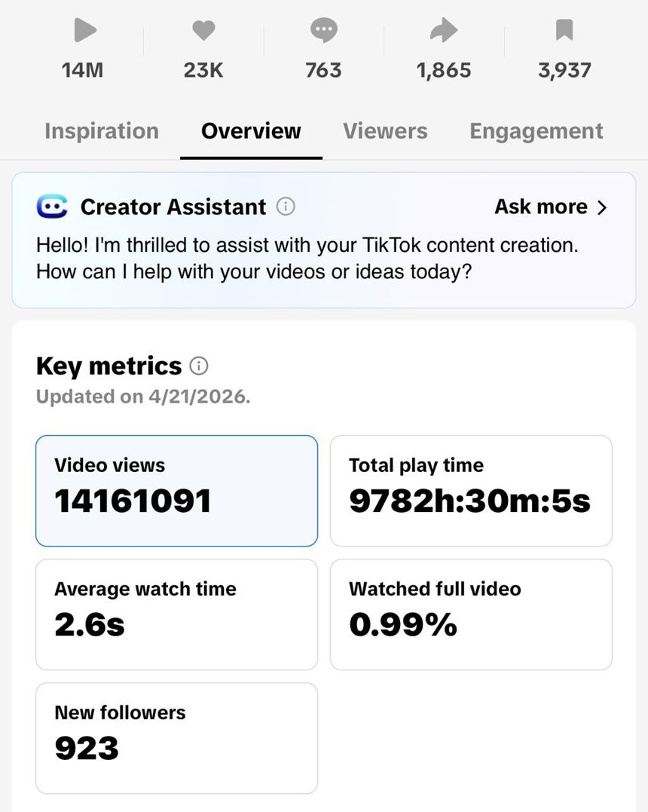Tap the Creator Assistant robot logo
Viewport: 648px width, 812px height.
(52, 207)
